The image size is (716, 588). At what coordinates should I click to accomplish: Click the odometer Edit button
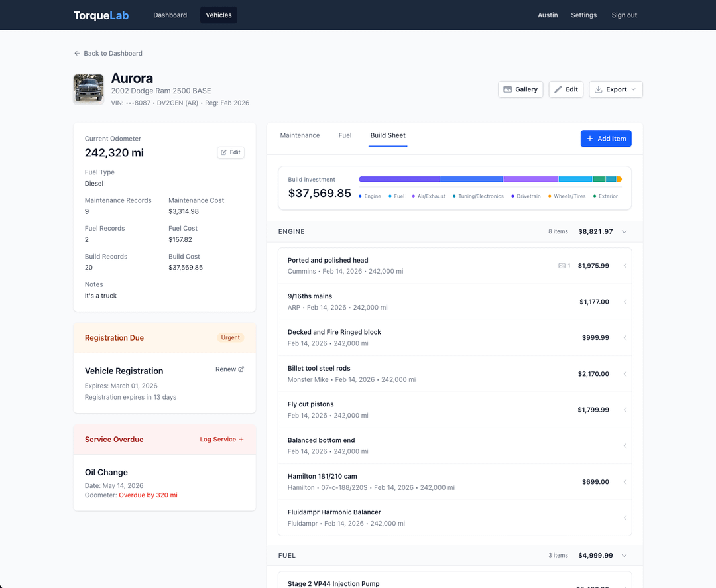click(x=231, y=152)
